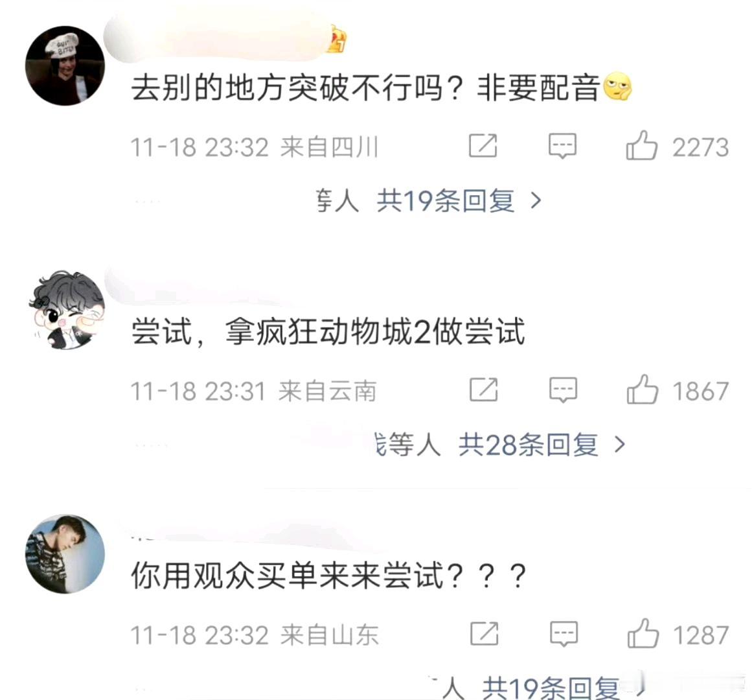Tap reply icon on the 云南 comment

coord(563,390)
